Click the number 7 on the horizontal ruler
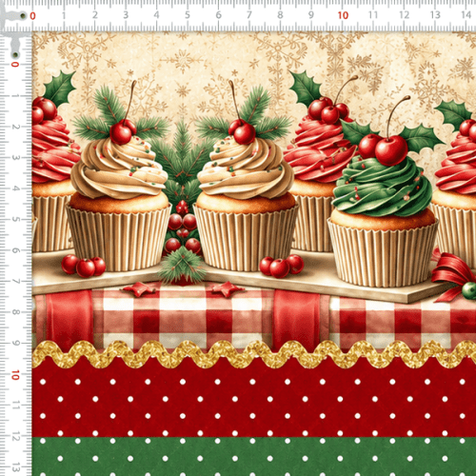 point(249,15)
